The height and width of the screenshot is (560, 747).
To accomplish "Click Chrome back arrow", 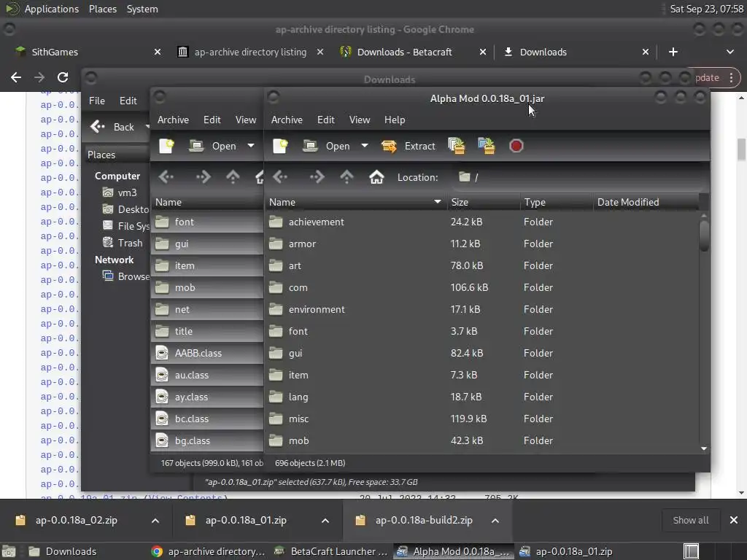I will (16, 77).
